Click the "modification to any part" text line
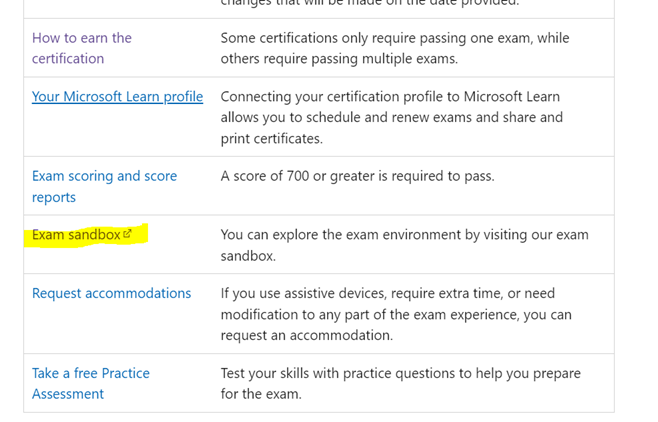This screenshot has height=422, width=658. 395,314
